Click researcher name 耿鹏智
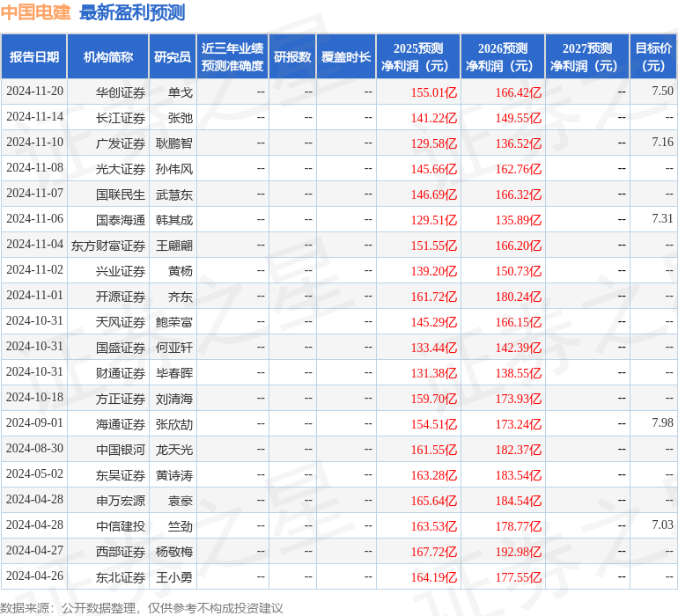The width and height of the screenshot is (678, 616). 174,143
